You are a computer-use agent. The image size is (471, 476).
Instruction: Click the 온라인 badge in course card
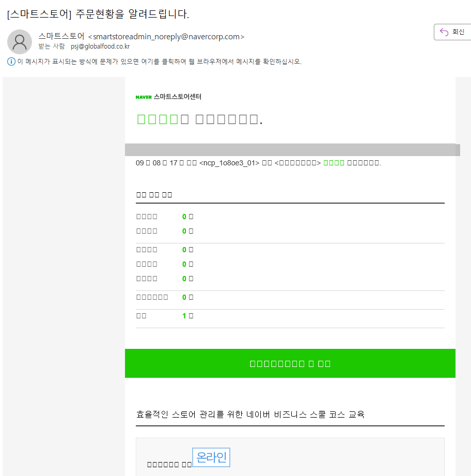211,457
